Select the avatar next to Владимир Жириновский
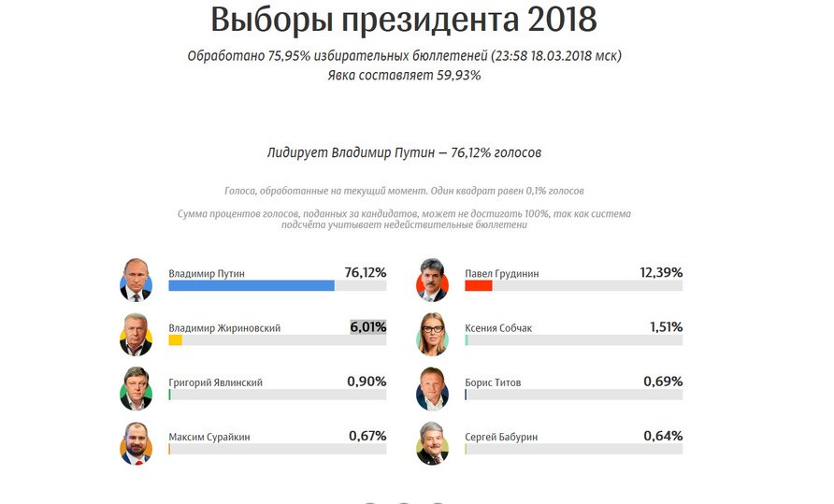 136,334
